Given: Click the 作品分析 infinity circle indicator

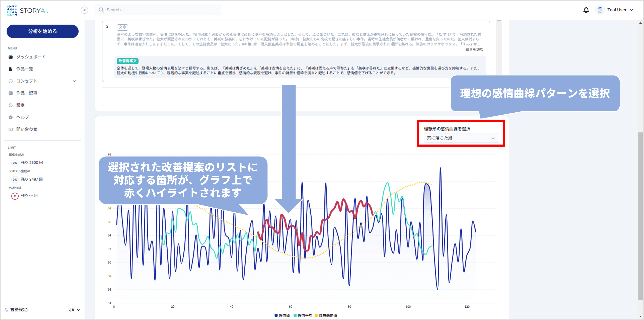Looking at the screenshot, I should click(15, 196).
